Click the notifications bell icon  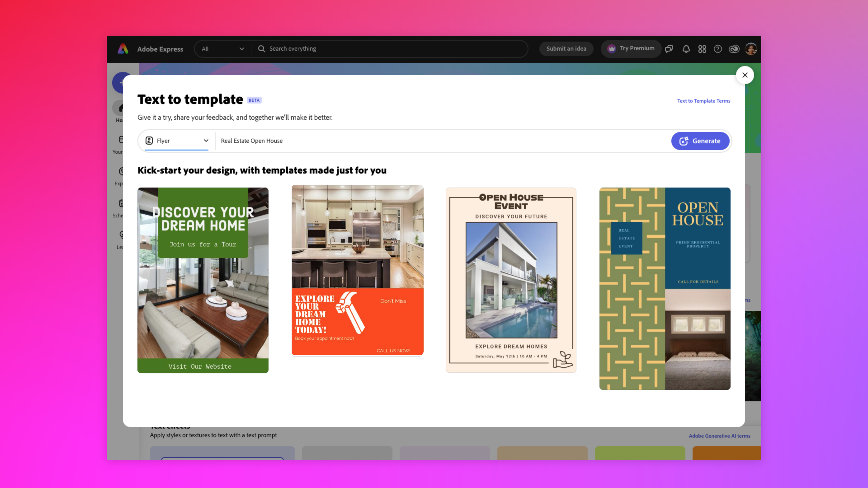(x=686, y=49)
